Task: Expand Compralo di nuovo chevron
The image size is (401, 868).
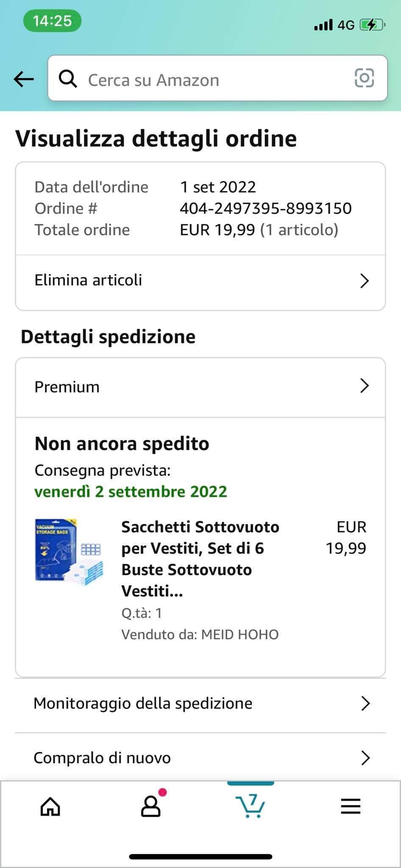Action: 365,758
